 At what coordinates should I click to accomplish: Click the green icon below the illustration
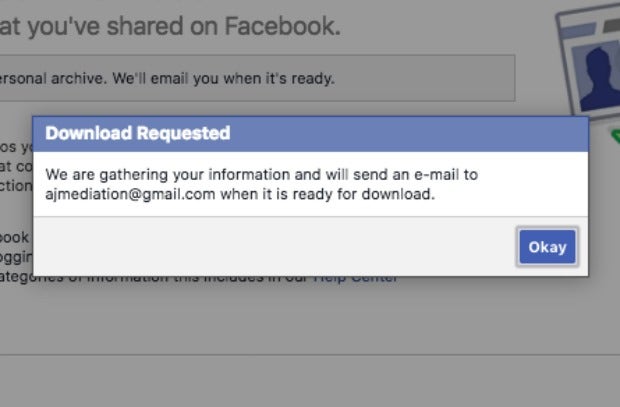click(615, 136)
